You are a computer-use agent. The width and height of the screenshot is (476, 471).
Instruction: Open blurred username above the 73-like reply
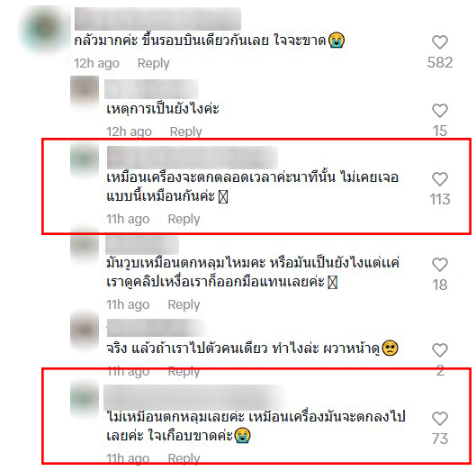coord(194,397)
